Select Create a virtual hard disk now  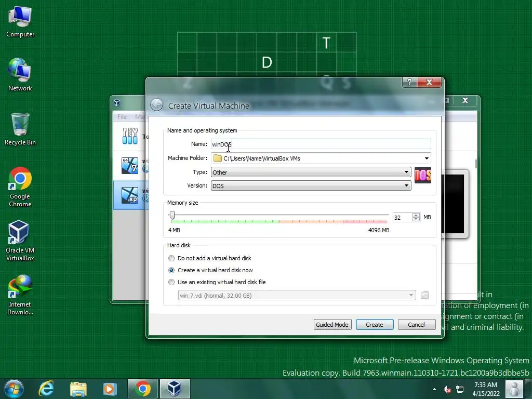211,270
